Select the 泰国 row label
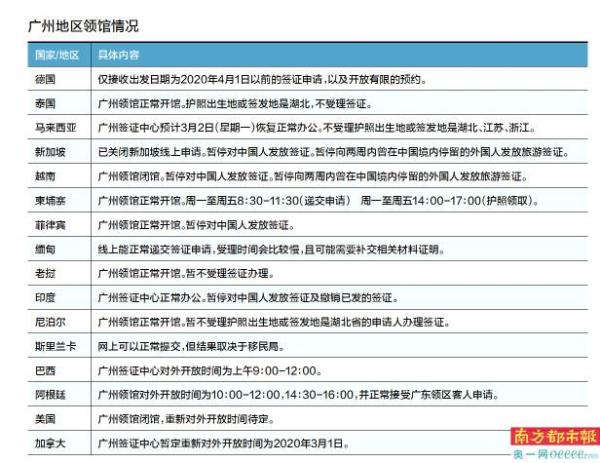 tap(47, 103)
